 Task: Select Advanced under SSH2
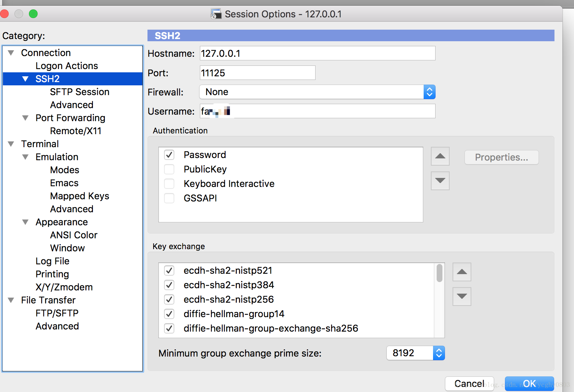(x=72, y=105)
